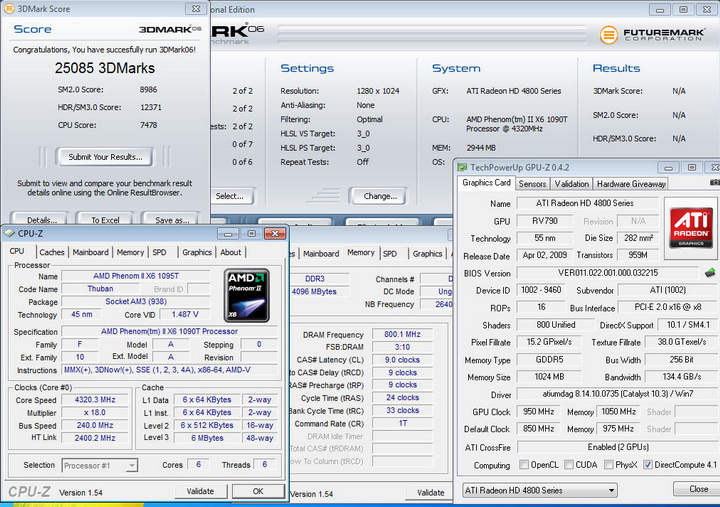Open the Mainboard tab in front CPU-Z
The width and height of the screenshot is (720, 507).
(x=90, y=252)
